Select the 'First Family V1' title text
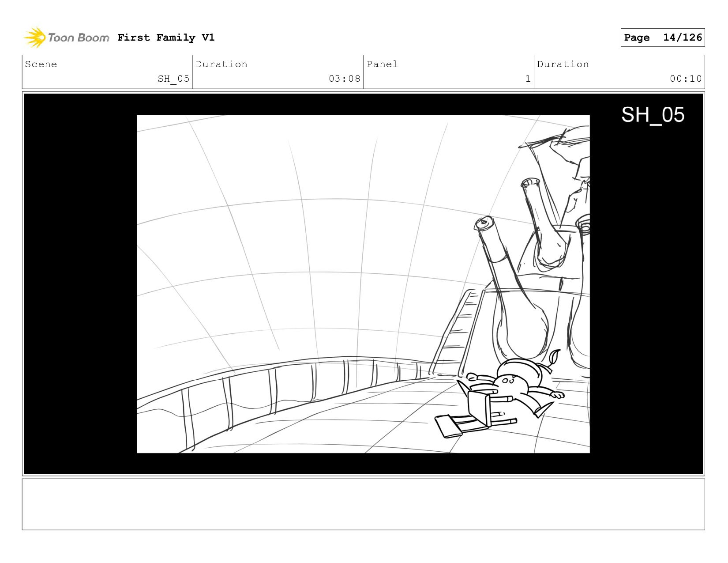 point(166,38)
